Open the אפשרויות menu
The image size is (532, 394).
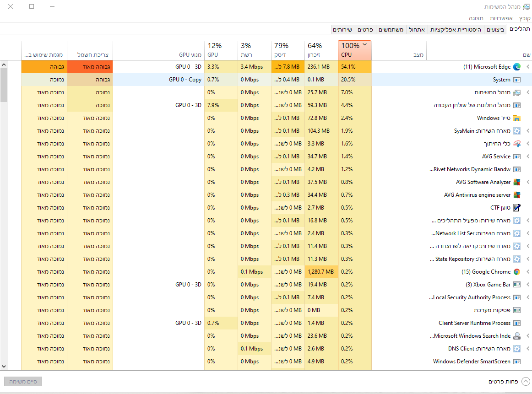pos(501,18)
